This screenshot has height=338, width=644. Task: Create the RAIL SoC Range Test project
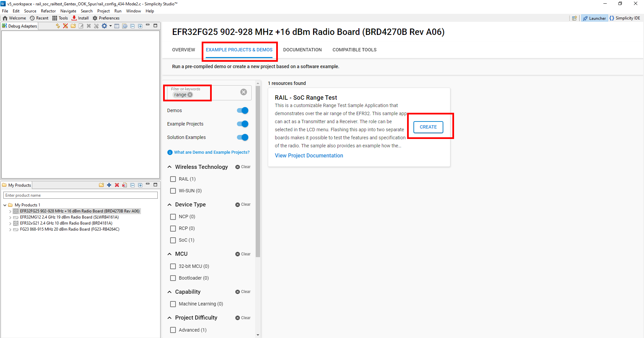(x=428, y=127)
